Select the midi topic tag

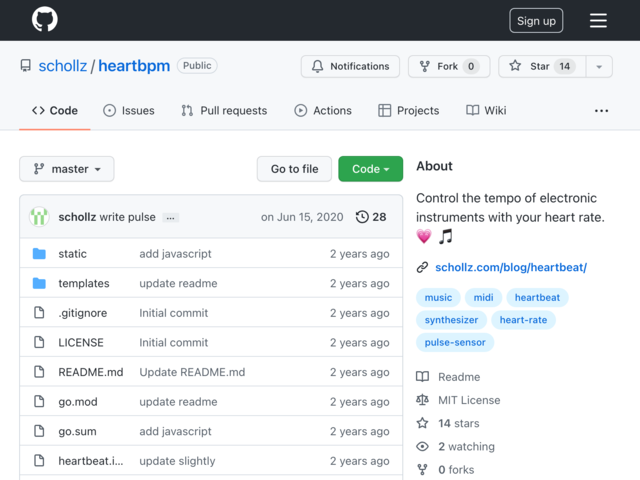tap(483, 297)
